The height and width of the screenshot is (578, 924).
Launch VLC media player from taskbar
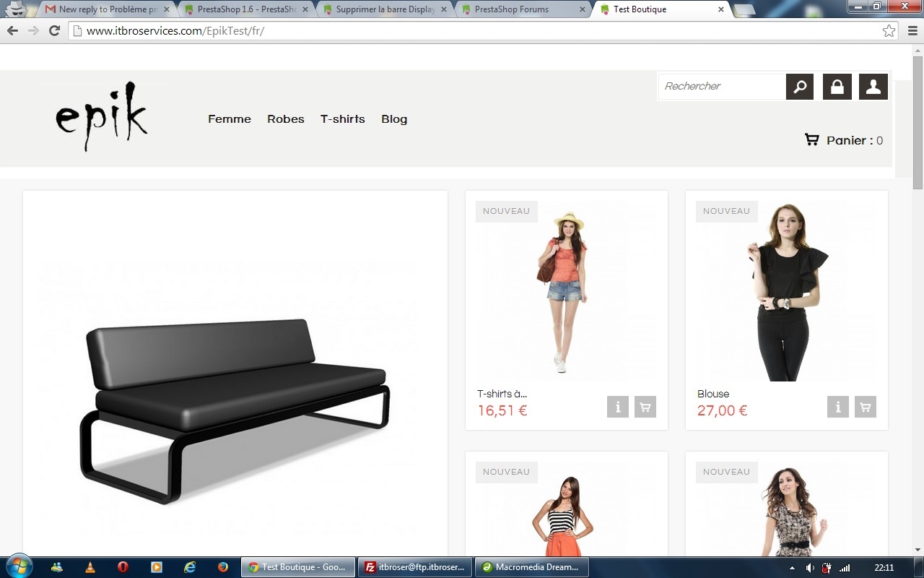coord(90,567)
